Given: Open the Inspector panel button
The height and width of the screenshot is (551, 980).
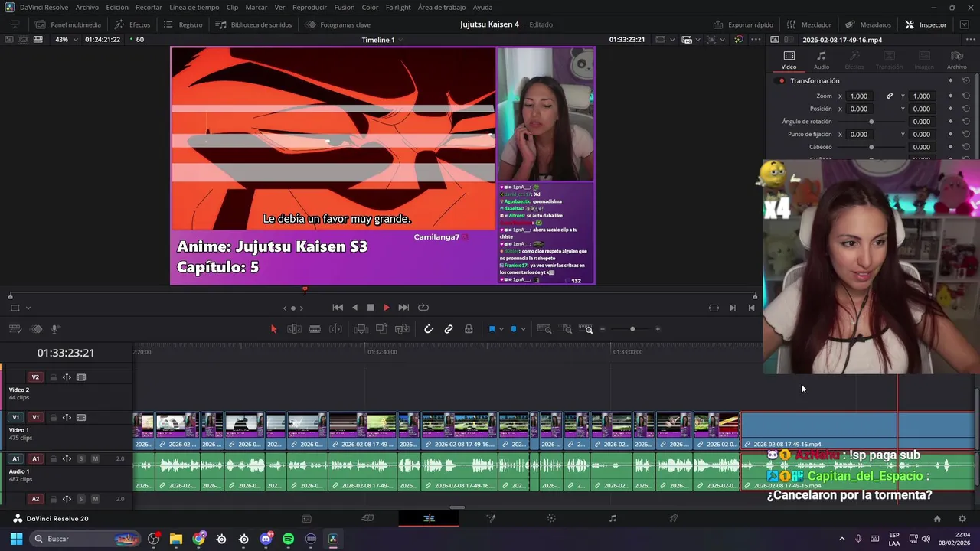Looking at the screenshot, I should tap(926, 24).
